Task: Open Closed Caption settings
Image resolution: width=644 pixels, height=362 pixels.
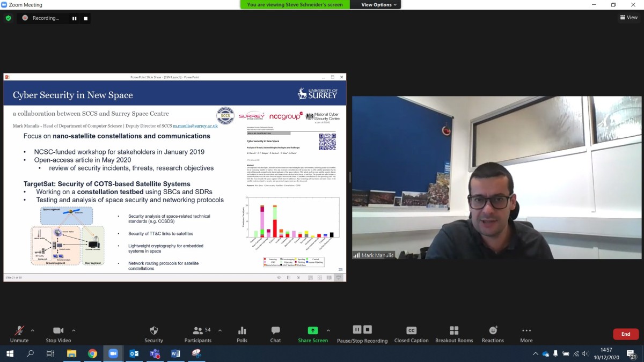Action: click(411, 331)
